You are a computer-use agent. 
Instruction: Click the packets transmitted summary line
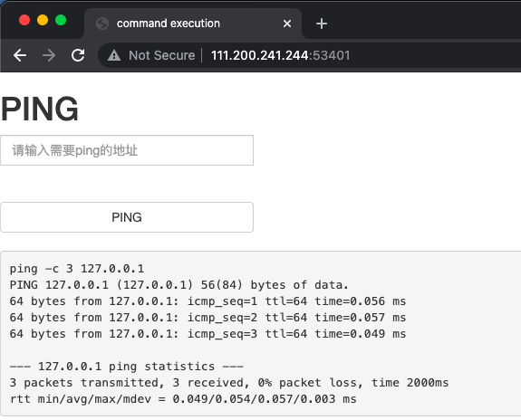tap(229, 383)
